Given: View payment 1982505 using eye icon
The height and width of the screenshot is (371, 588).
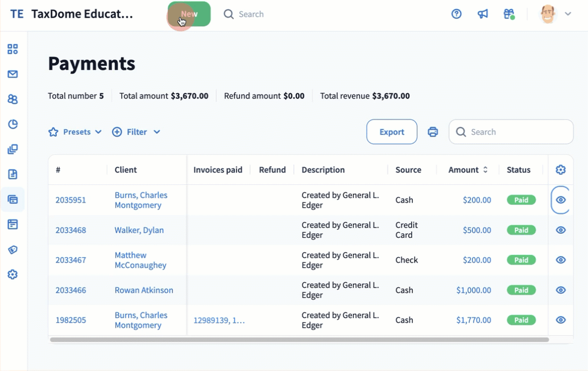Looking at the screenshot, I should (x=561, y=320).
